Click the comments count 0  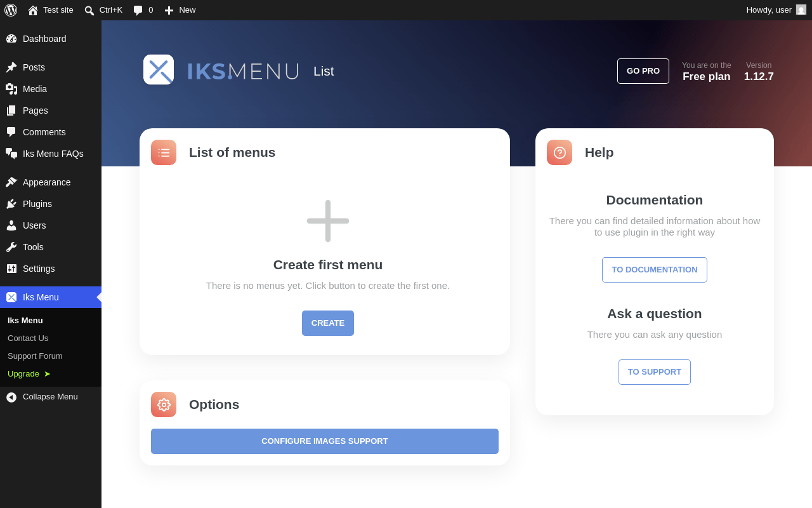click(x=151, y=10)
